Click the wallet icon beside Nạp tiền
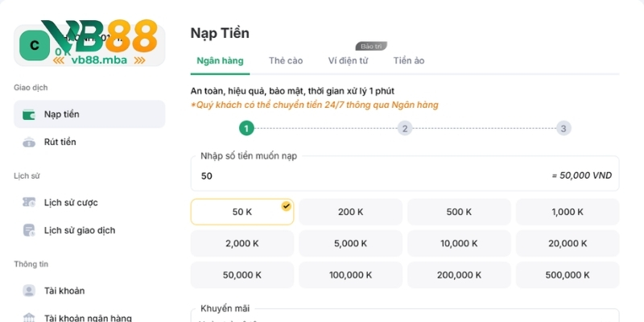 tap(29, 114)
